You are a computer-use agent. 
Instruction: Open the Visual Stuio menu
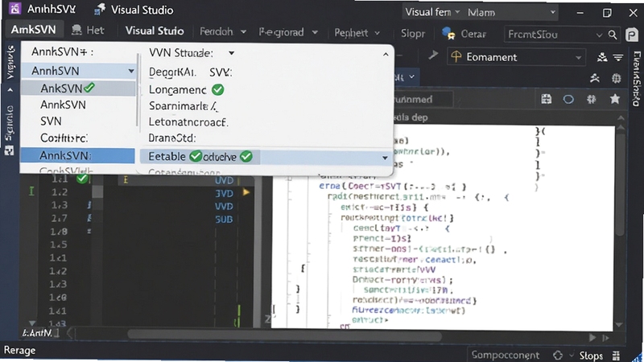pos(155,31)
